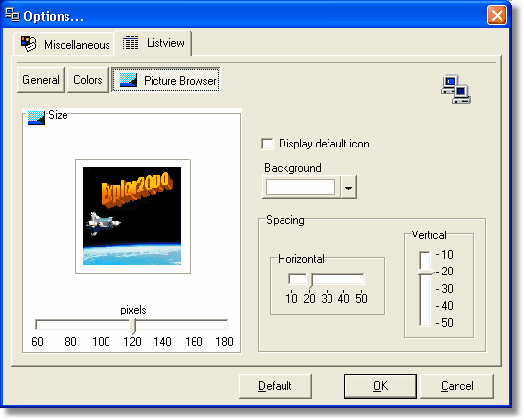
Task: Click the Default button
Action: 275,386
